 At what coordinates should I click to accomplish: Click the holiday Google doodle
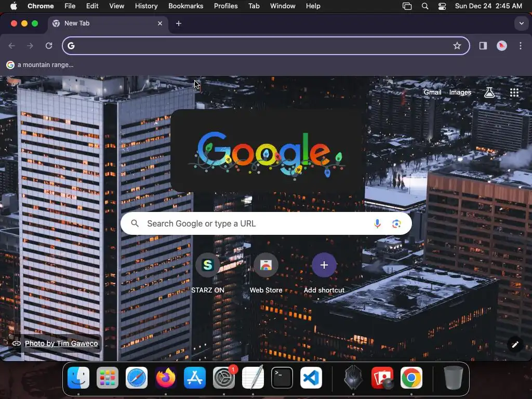click(x=267, y=154)
